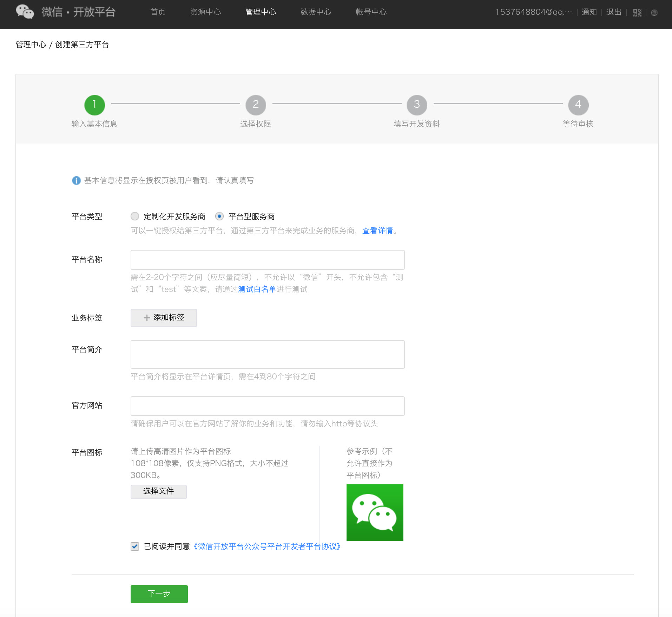This screenshot has height=617, width=672.
Task: Open the QR code icon in header
Action: point(637,13)
